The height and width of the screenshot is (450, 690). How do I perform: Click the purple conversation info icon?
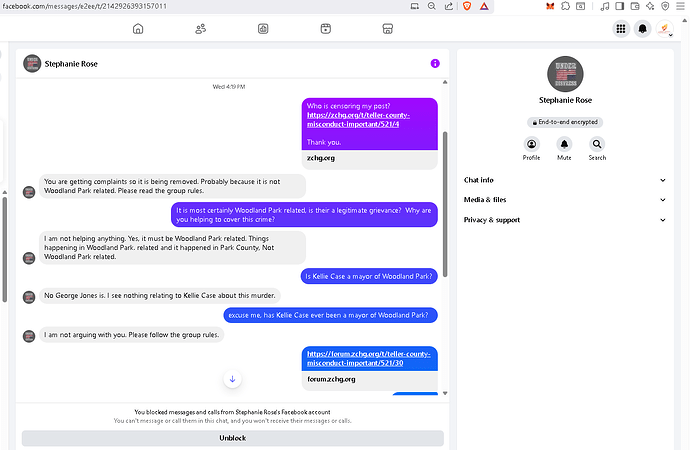[435, 64]
